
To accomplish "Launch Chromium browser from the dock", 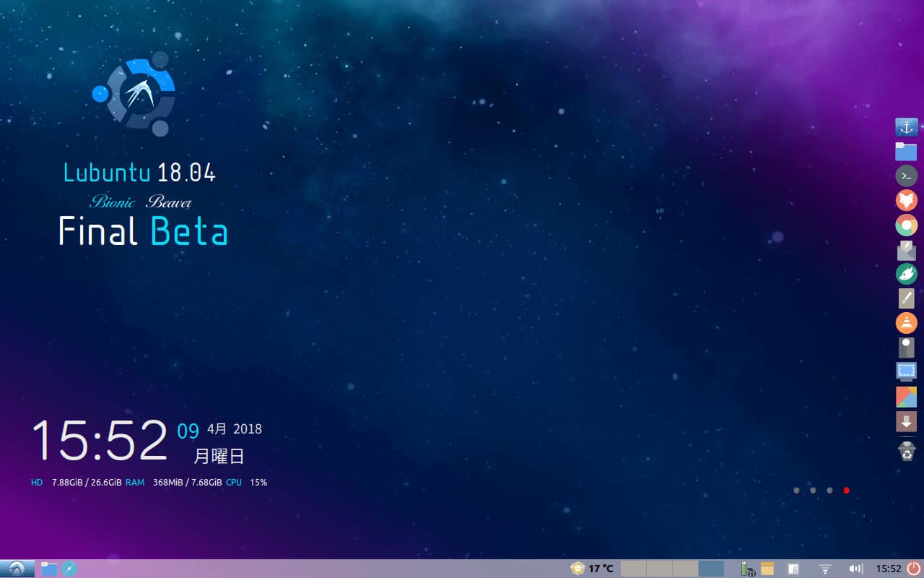I will pyautogui.click(x=906, y=225).
